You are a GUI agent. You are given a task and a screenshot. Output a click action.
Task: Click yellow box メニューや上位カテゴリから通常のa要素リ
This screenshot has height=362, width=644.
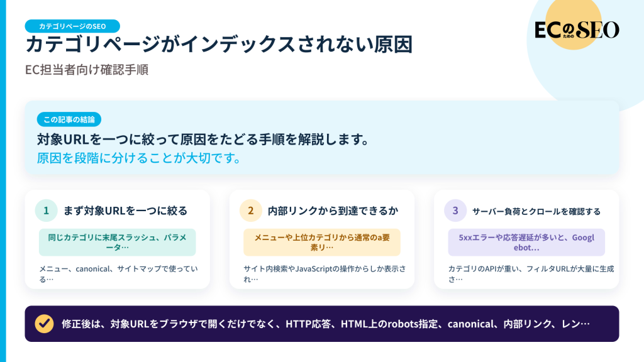click(x=322, y=242)
